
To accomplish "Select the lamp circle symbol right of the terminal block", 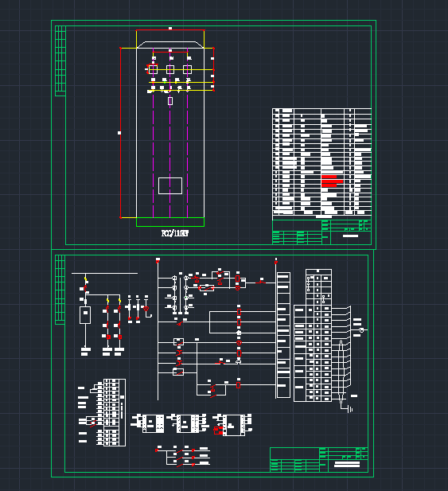I will (361, 330).
